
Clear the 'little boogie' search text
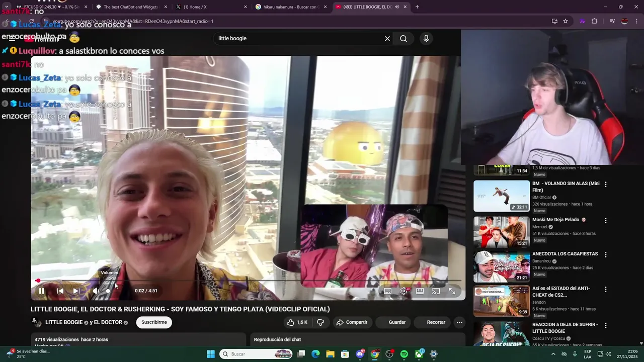(x=387, y=38)
